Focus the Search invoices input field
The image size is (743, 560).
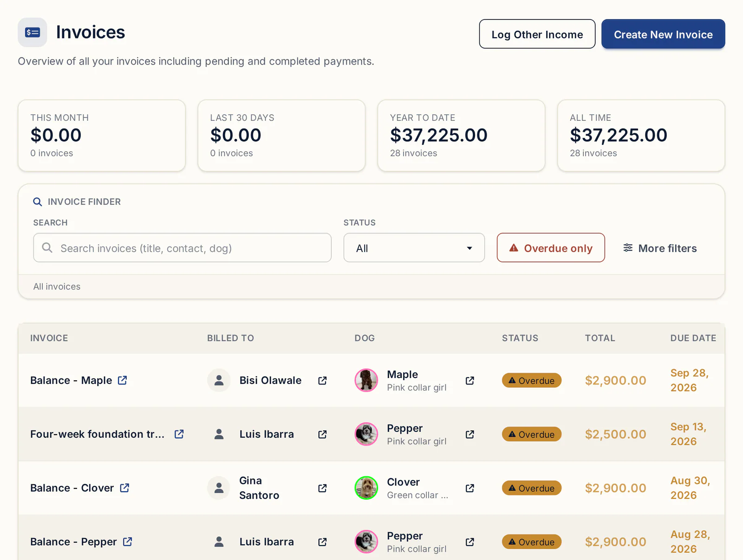(x=182, y=248)
